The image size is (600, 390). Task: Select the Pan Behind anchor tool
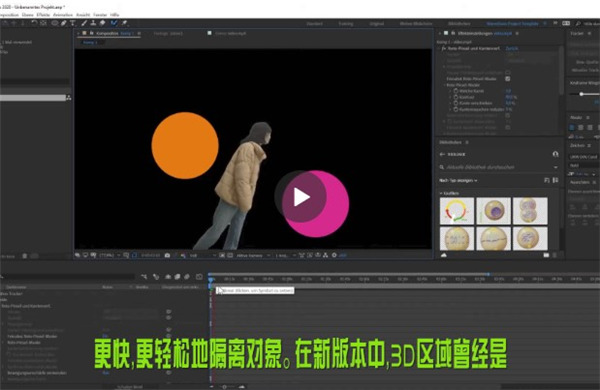[x=43, y=23]
